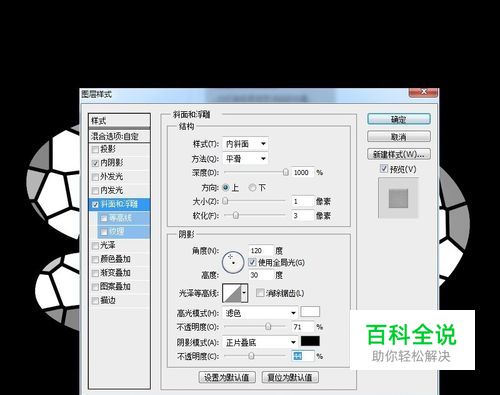500x395 pixels.
Task: Toggle 使用全局光(G) global light checkbox
Action: click(x=252, y=262)
